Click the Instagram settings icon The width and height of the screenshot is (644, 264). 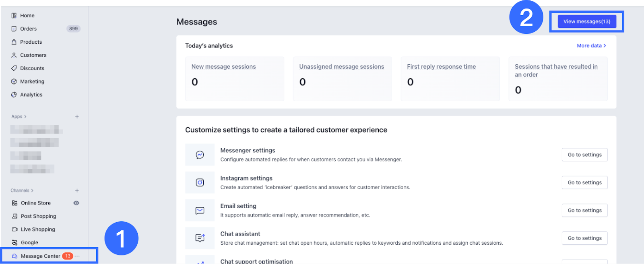pos(200,182)
